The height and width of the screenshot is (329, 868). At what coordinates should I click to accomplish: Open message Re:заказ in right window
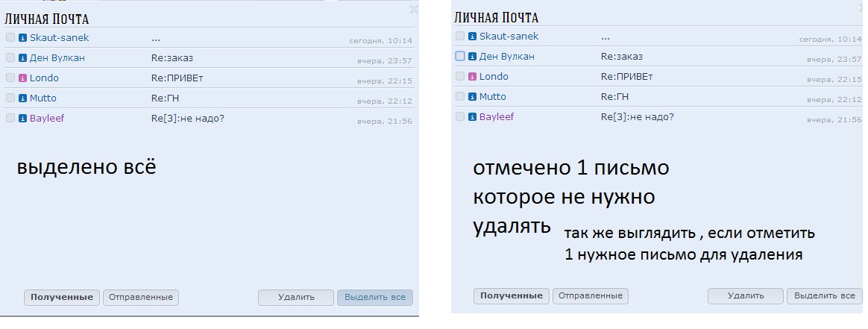(x=622, y=56)
